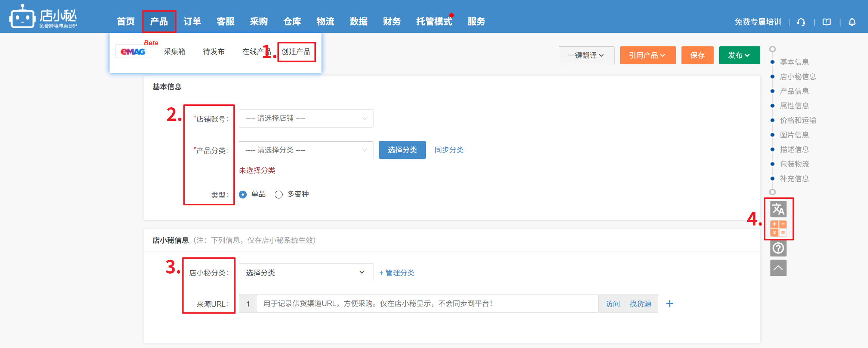Click the orange 保存 button
The width and height of the screenshot is (868, 348).
pos(697,55)
